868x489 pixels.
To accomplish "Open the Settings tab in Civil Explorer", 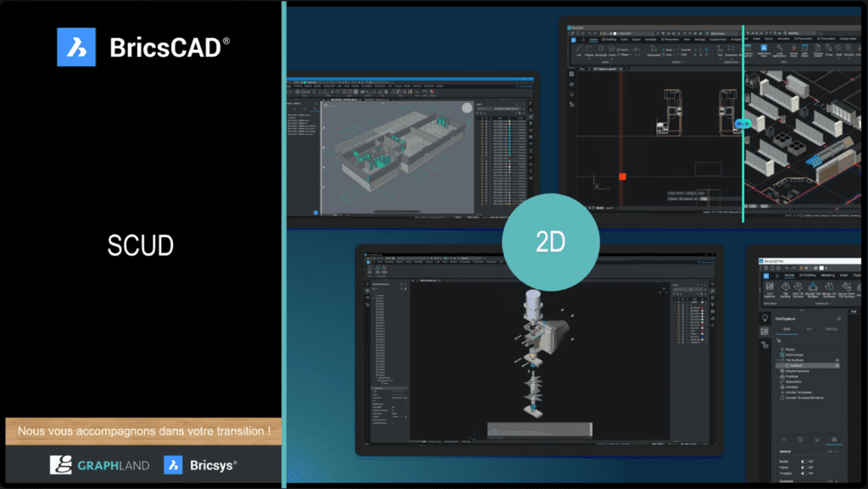I will (x=832, y=329).
